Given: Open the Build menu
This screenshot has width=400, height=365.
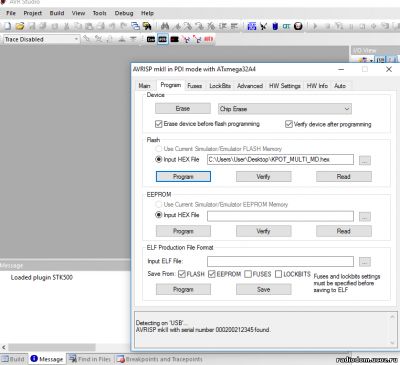Looking at the screenshot, I should 57,13.
